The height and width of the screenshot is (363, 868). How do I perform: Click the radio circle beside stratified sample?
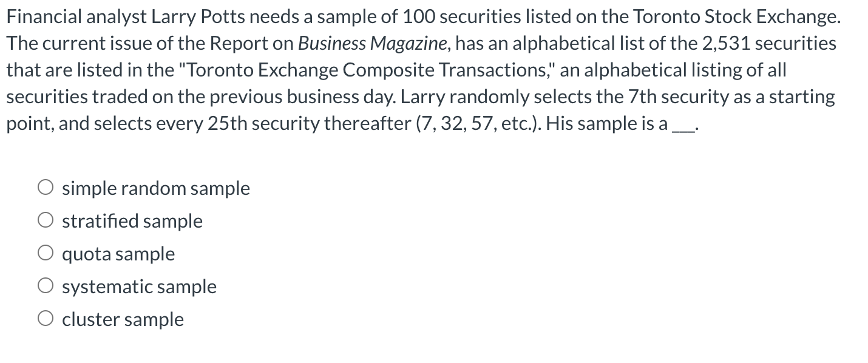coord(46,220)
